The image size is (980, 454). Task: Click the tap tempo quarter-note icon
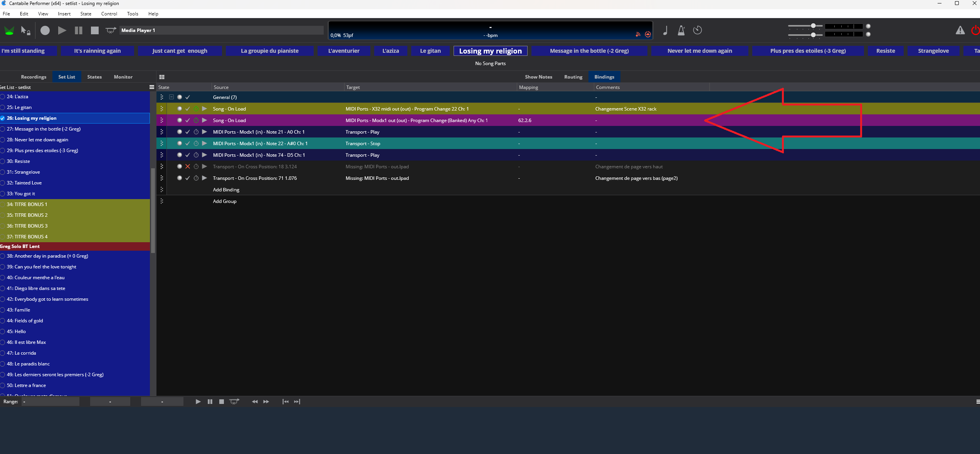point(665,30)
